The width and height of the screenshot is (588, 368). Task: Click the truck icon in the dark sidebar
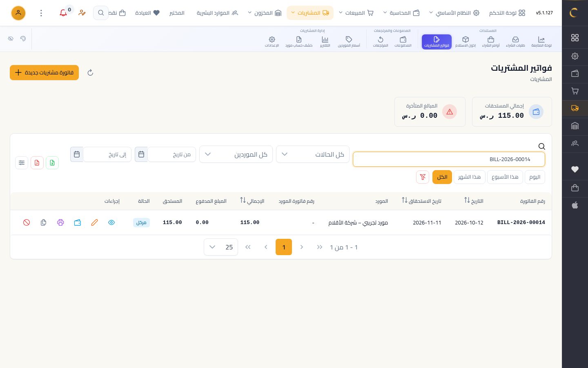coord(575,108)
